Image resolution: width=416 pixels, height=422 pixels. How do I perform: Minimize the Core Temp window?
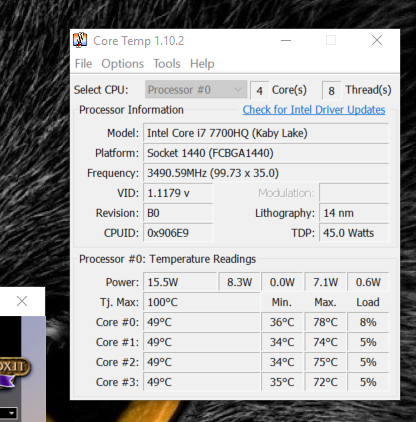286,41
